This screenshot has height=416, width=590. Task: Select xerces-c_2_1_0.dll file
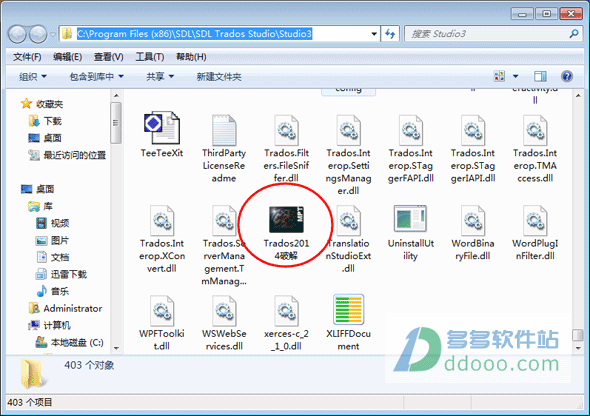coord(286,323)
